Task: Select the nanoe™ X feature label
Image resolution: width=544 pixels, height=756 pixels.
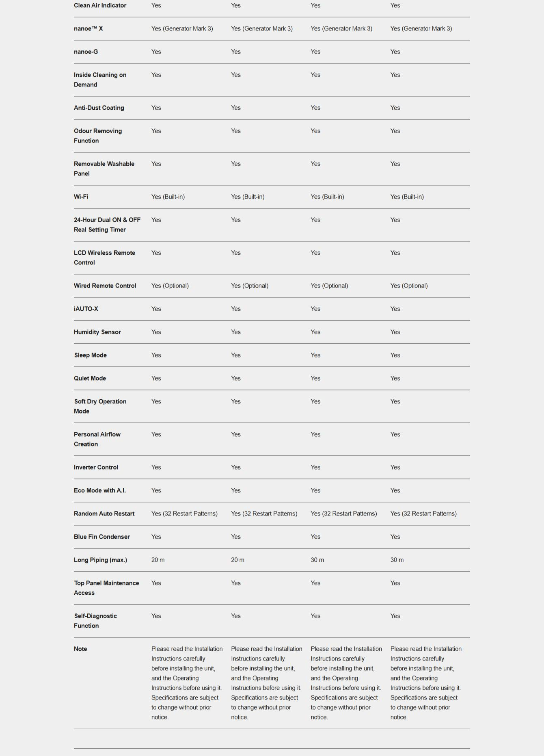Action: (x=88, y=29)
